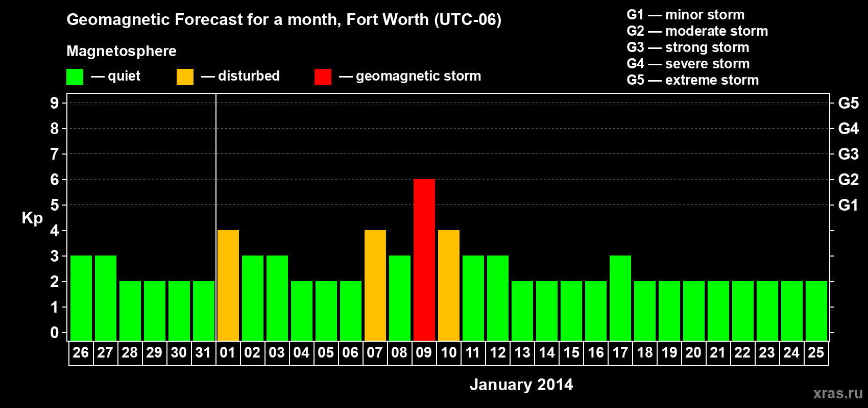
Task: Click date label 20 on the axis
Action: [693, 352]
